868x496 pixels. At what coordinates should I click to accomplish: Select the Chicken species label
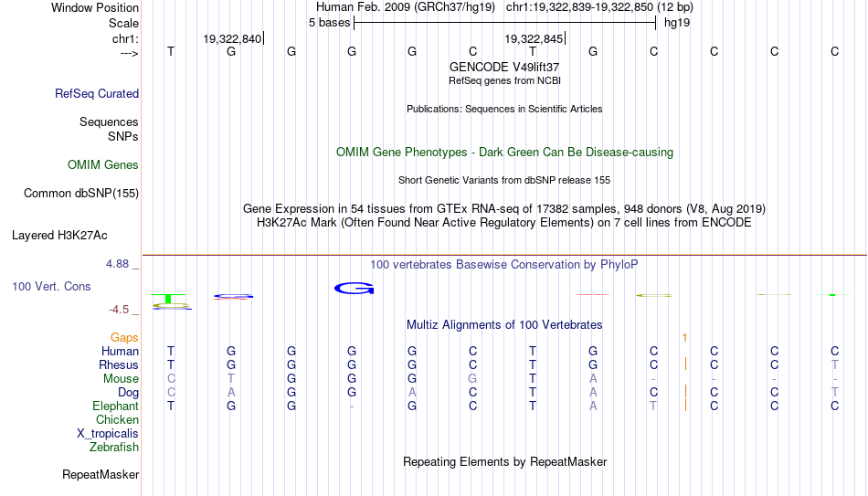point(117,419)
